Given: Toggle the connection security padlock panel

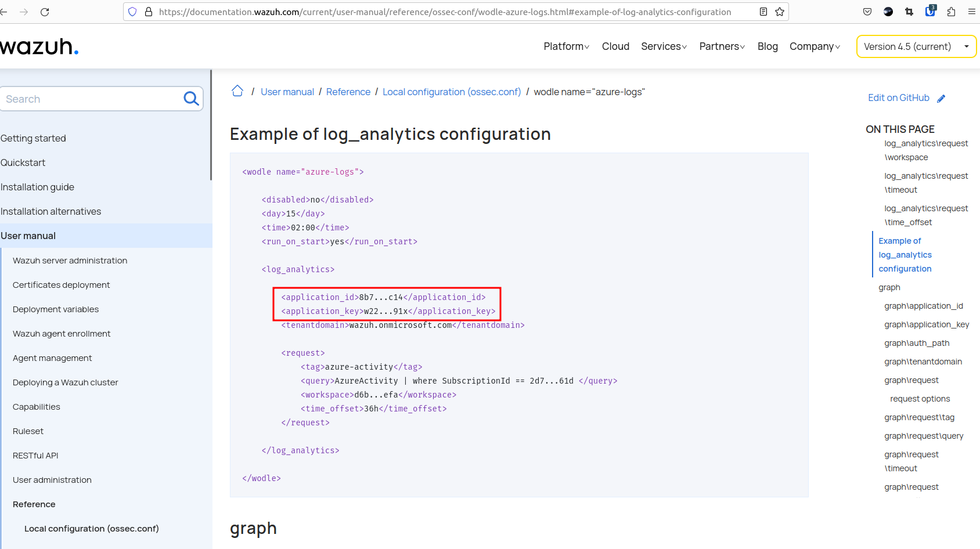Looking at the screenshot, I should tap(148, 12).
